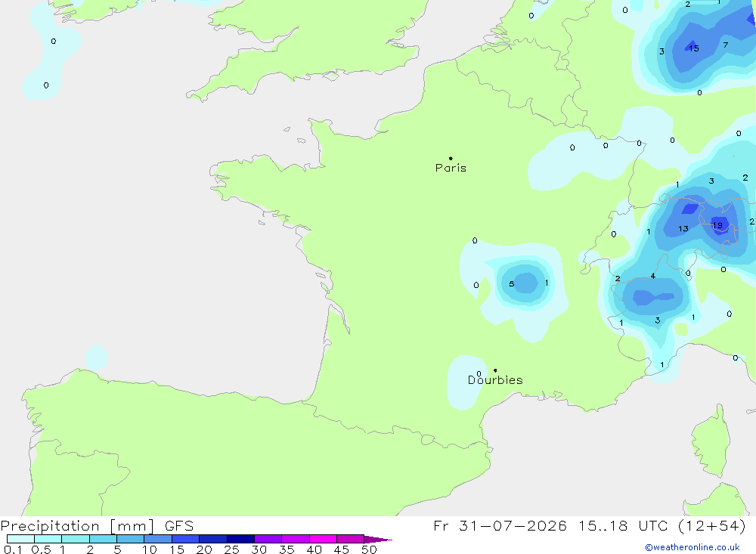The image size is (756, 554).
Task: Pick the 20–25 mm dark blue legend swatch
Action: [x=213, y=539]
